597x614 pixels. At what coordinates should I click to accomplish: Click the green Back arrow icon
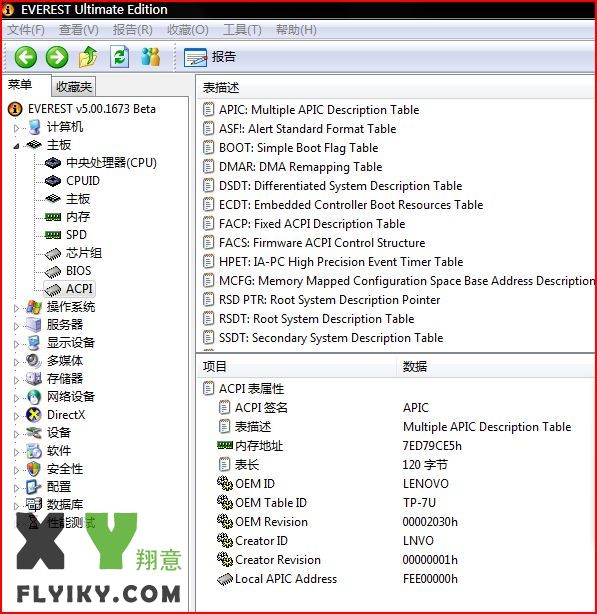click(x=26, y=57)
